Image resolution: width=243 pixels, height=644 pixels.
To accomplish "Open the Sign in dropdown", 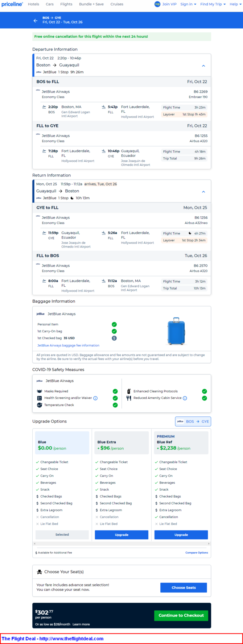I will pyautogui.click(x=188, y=4).
